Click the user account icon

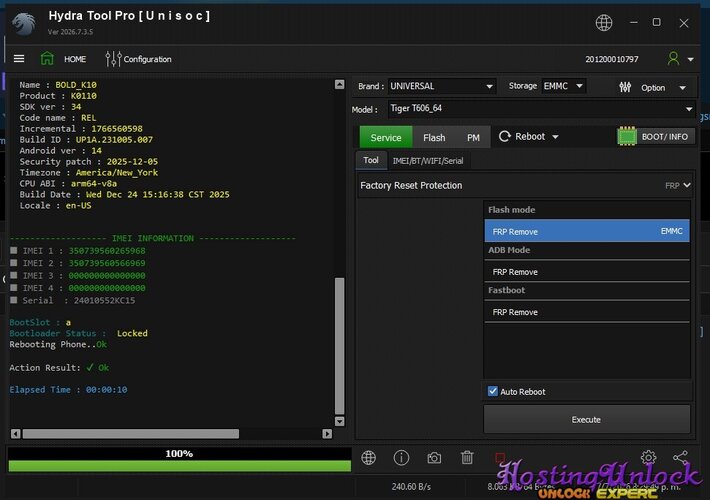click(673, 58)
